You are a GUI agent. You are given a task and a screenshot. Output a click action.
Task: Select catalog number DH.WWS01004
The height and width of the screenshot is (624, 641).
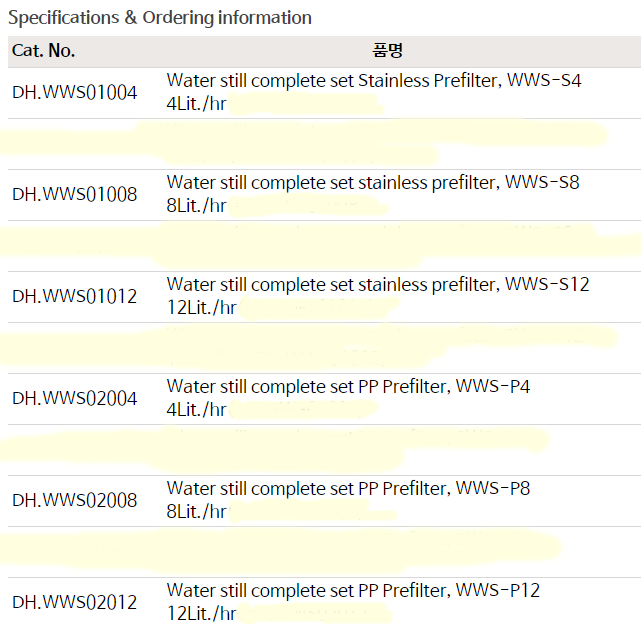(75, 93)
